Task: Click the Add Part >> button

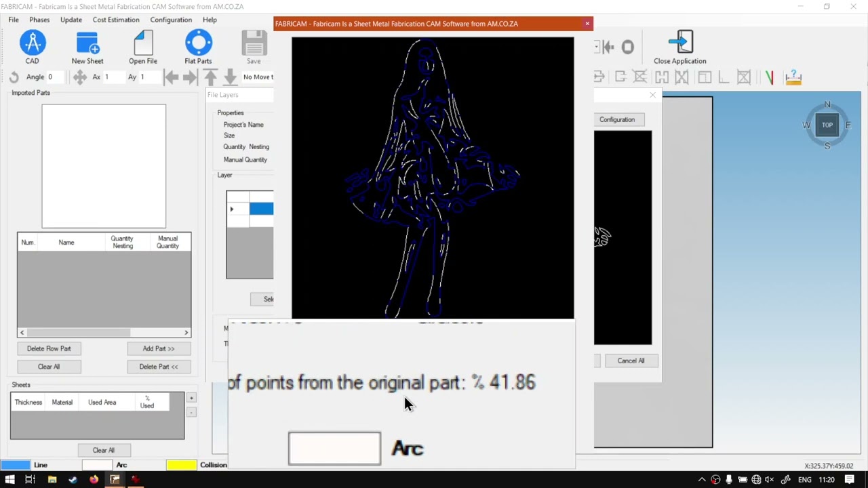Action: (x=159, y=348)
